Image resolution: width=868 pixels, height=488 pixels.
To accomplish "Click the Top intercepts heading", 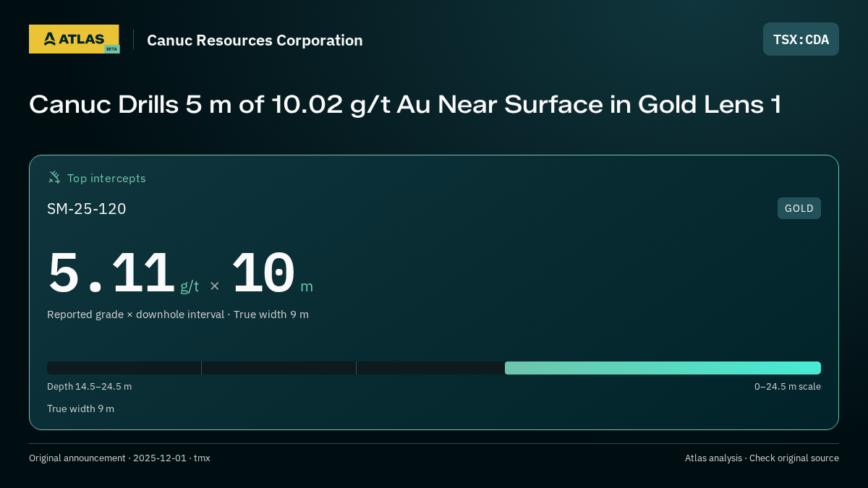I will click(106, 178).
